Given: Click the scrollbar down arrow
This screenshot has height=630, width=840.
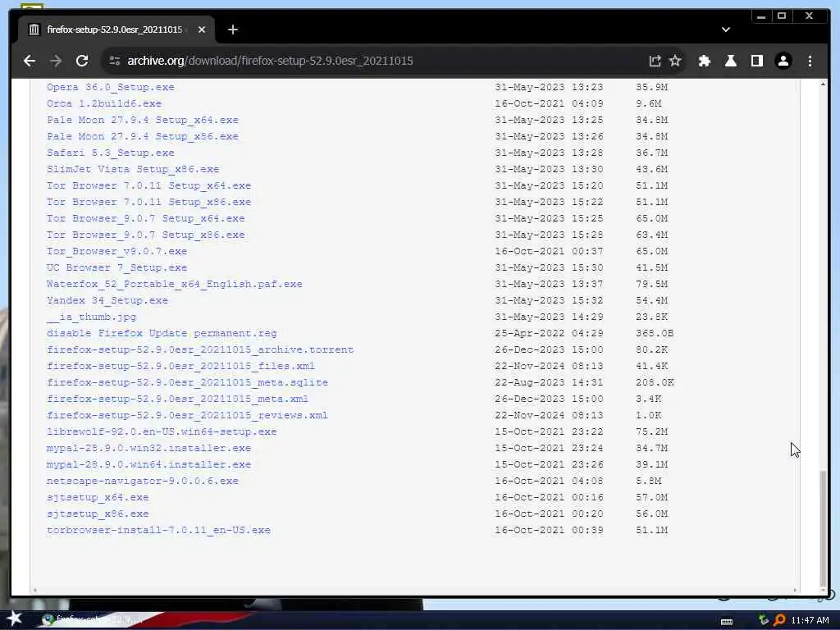Looking at the screenshot, I should (x=823, y=591).
